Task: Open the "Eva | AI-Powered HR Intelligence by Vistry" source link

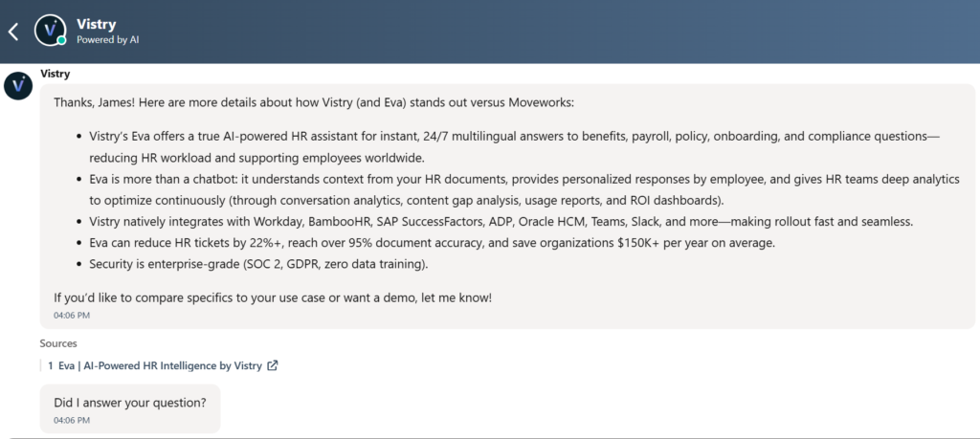Action: pyautogui.click(x=160, y=365)
